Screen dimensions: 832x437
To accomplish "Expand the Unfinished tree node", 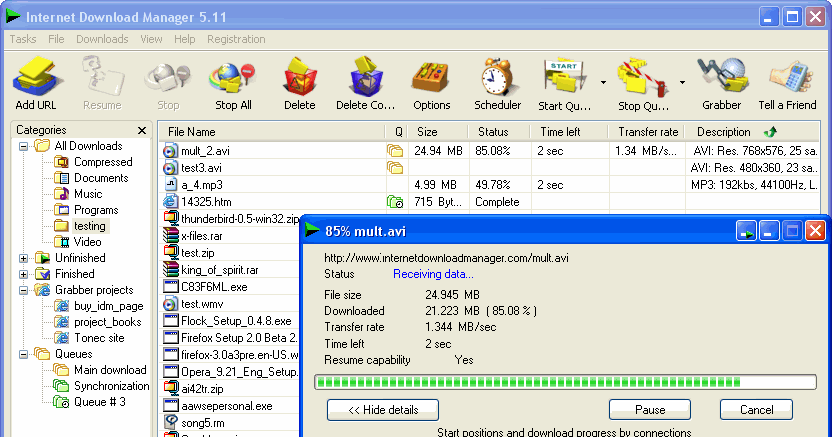I will tap(23, 258).
